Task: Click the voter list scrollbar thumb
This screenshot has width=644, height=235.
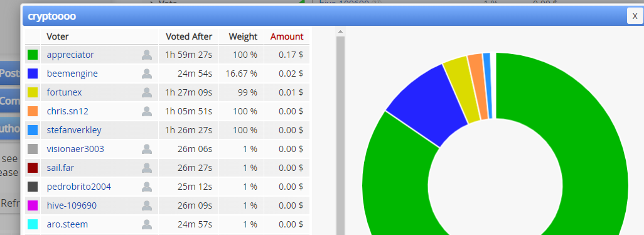Action: (x=340, y=136)
